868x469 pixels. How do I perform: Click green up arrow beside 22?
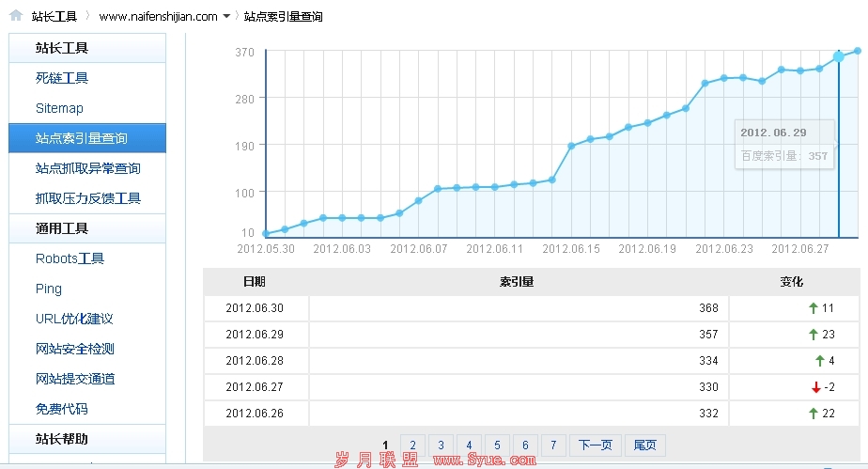click(814, 413)
